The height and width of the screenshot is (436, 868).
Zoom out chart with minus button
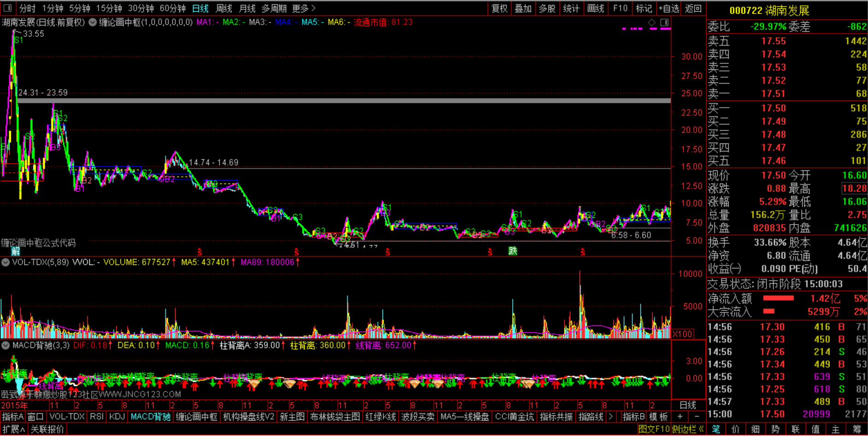(x=697, y=417)
